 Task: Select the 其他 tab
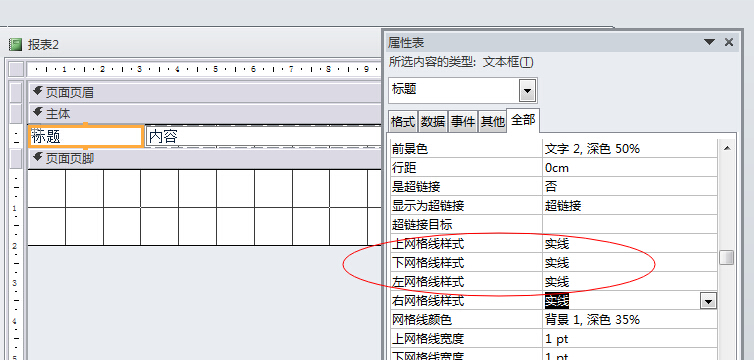pos(492,122)
